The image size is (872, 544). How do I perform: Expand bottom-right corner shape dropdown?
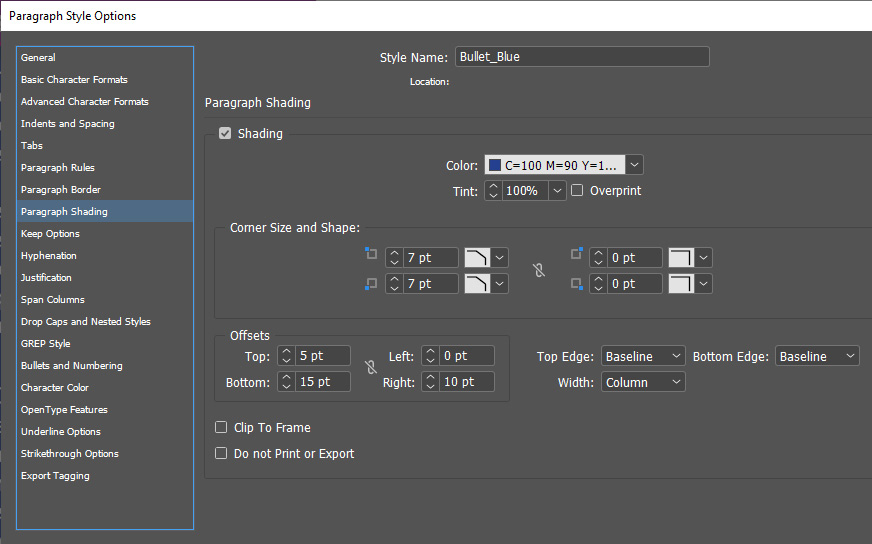pos(703,284)
